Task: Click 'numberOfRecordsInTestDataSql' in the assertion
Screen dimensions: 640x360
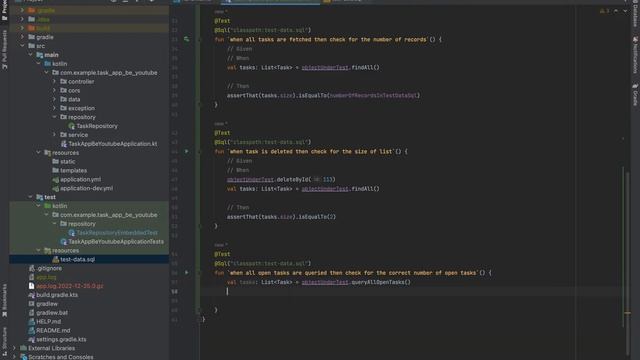Action: pos(373,96)
